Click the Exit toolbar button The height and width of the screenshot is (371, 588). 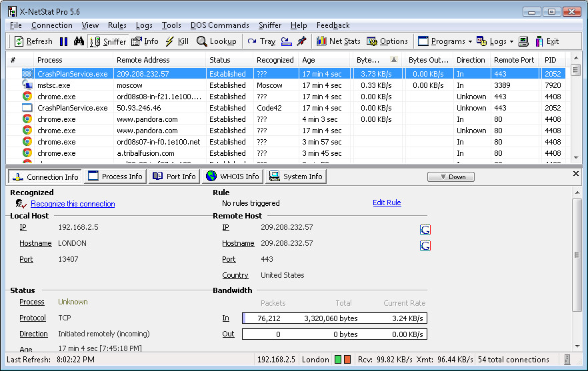click(547, 41)
